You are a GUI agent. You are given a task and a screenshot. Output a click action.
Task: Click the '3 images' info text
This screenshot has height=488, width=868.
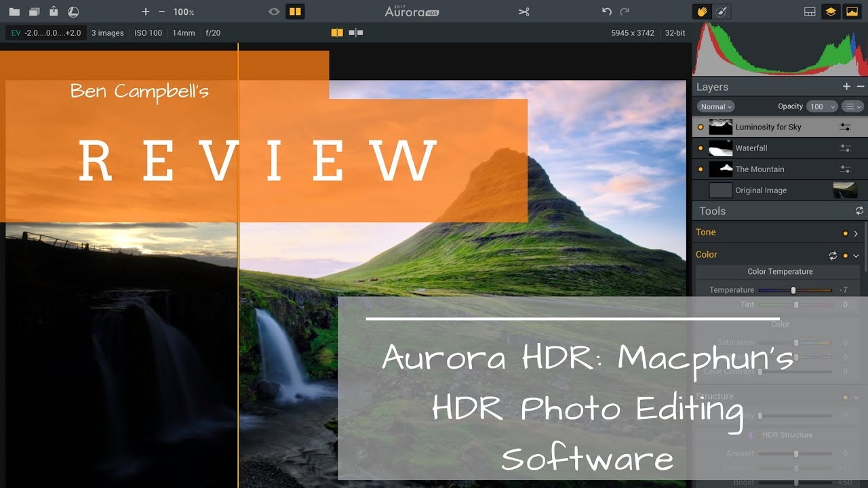(107, 33)
